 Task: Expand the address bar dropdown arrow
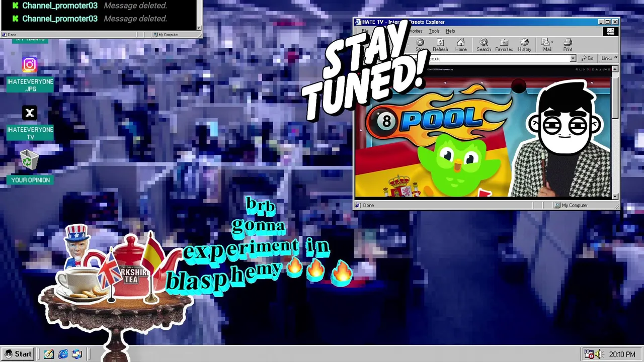[573, 58]
